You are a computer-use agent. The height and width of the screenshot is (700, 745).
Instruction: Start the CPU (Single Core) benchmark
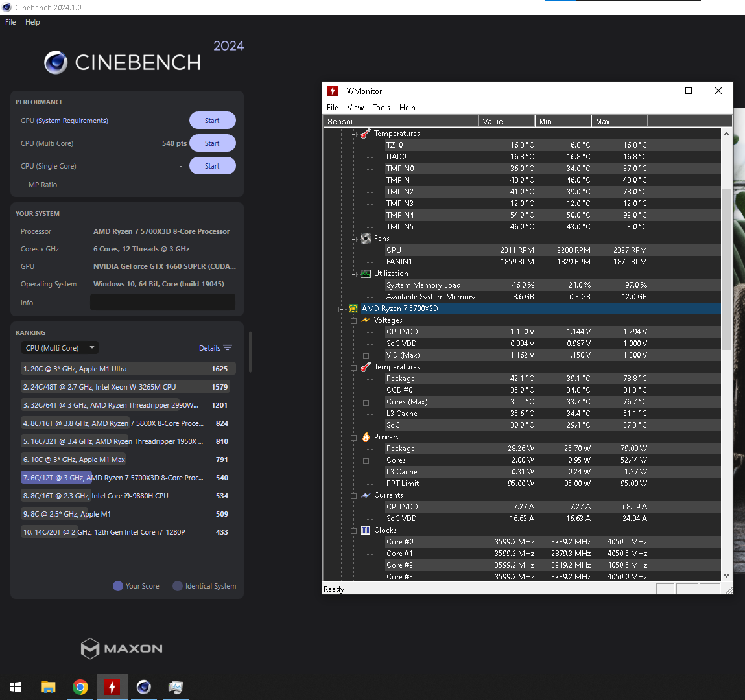click(x=213, y=166)
